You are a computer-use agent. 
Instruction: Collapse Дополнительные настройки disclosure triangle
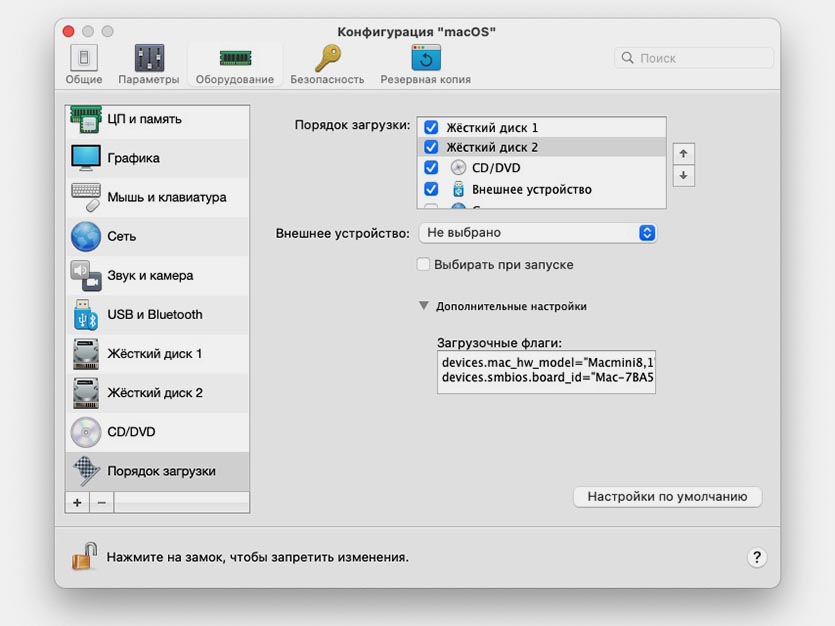click(x=423, y=306)
